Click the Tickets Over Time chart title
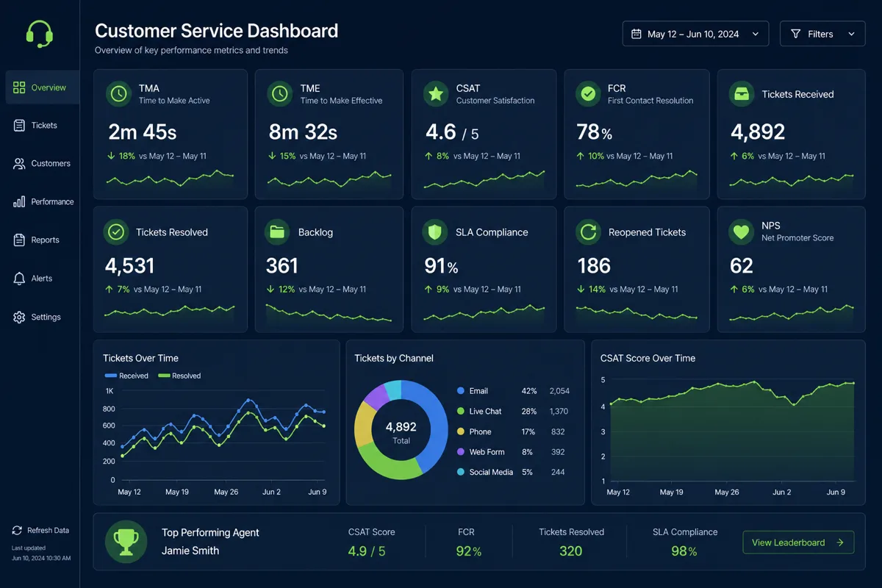Viewport: 882px width, 588px height. point(140,358)
